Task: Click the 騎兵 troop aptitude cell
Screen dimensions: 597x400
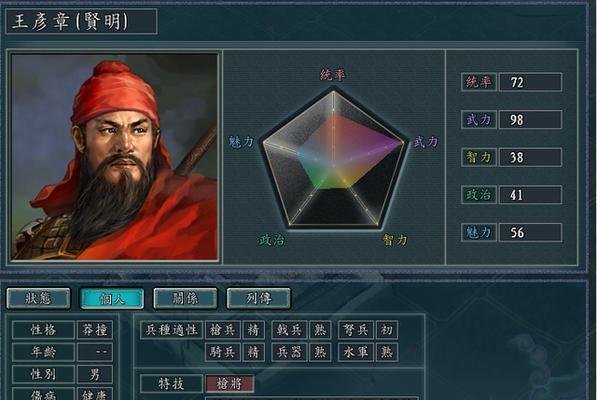Action: (223, 352)
